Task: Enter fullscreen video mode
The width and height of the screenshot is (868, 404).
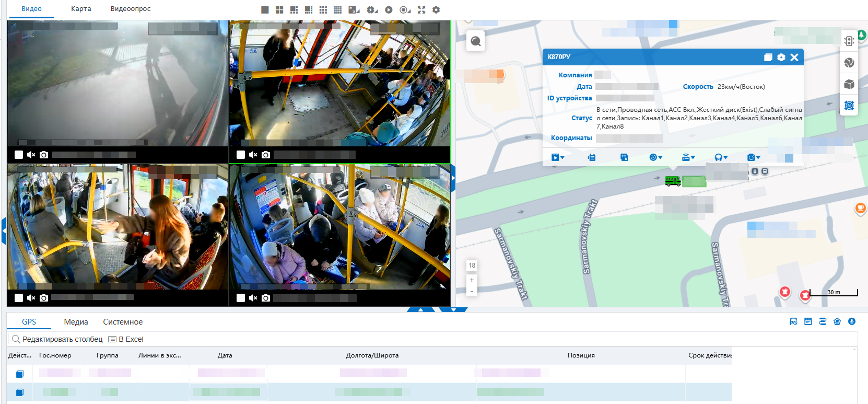Action: [x=421, y=10]
